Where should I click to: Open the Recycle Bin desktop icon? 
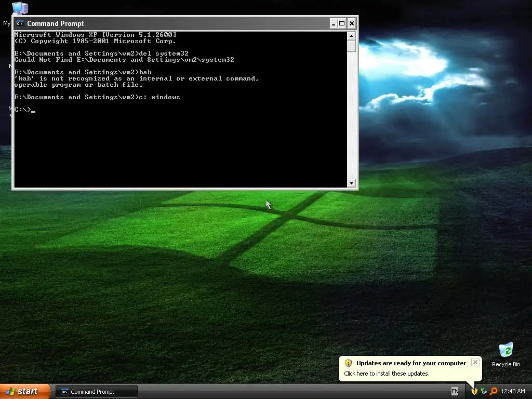click(x=506, y=350)
